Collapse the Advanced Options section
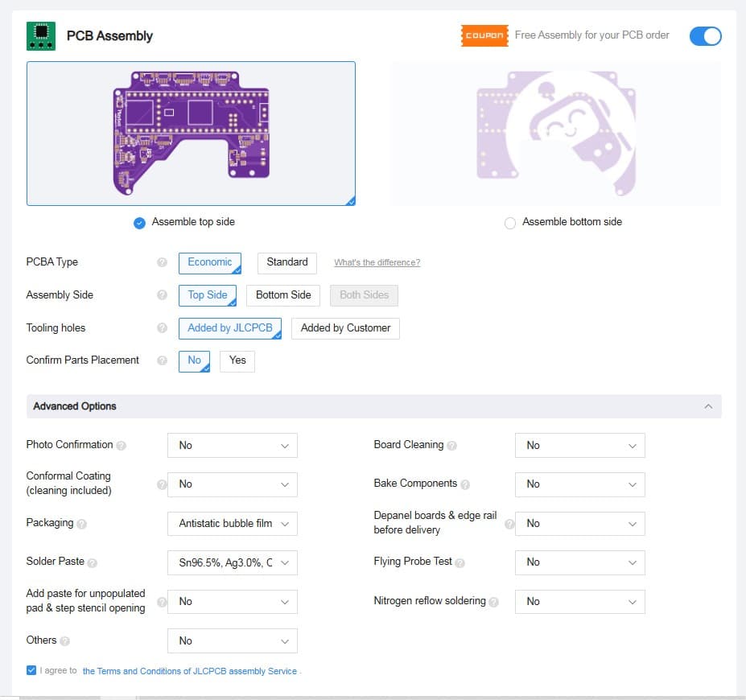The height and width of the screenshot is (700, 746). tap(708, 406)
